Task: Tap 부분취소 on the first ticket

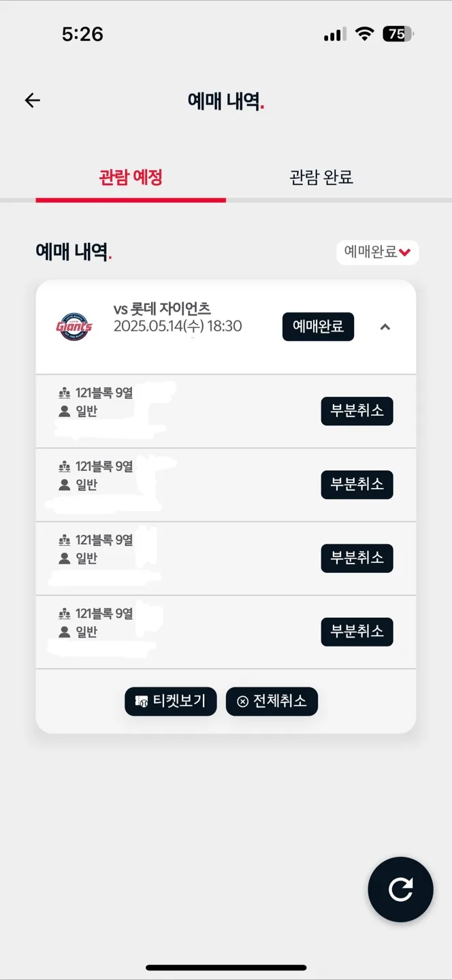Action: pos(357,411)
